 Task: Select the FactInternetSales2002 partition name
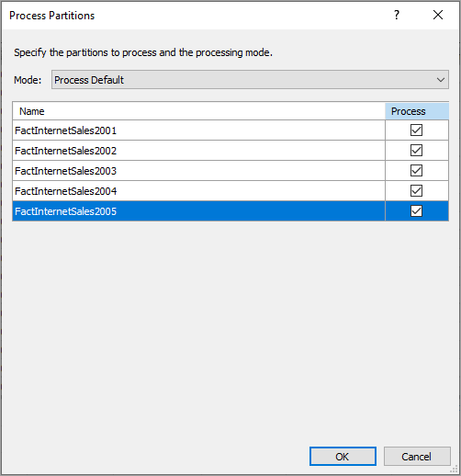pos(65,151)
